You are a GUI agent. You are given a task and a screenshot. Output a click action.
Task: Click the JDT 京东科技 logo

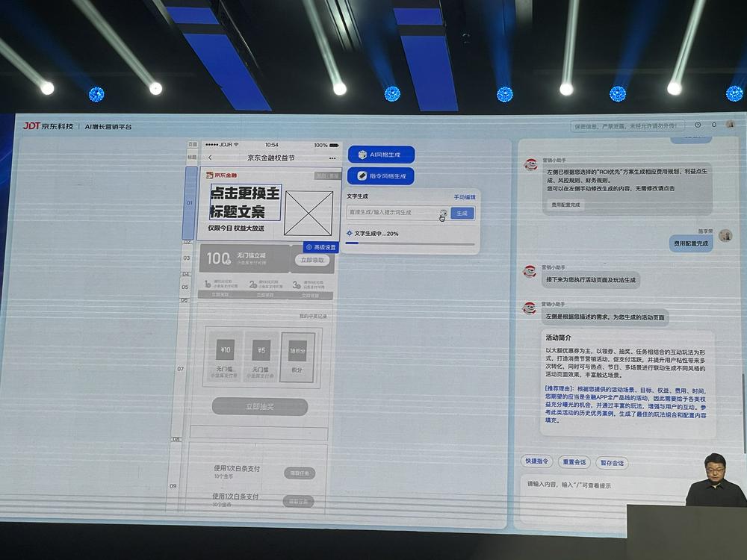pos(49,126)
